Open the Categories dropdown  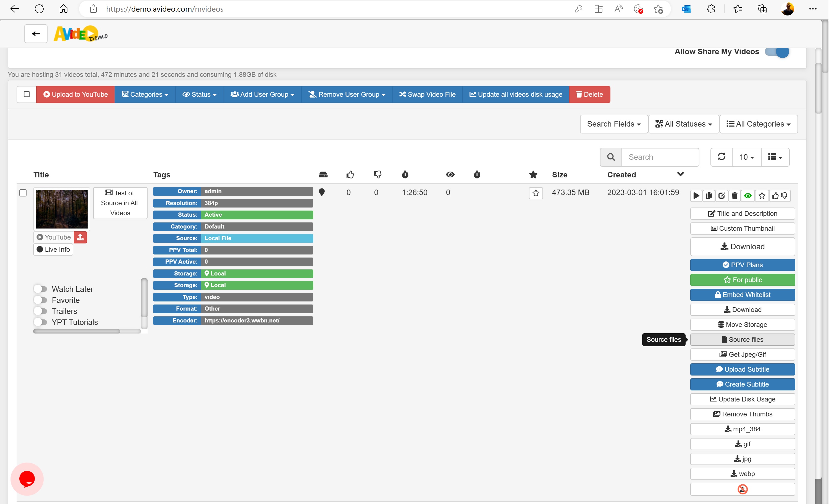[145, 94]
